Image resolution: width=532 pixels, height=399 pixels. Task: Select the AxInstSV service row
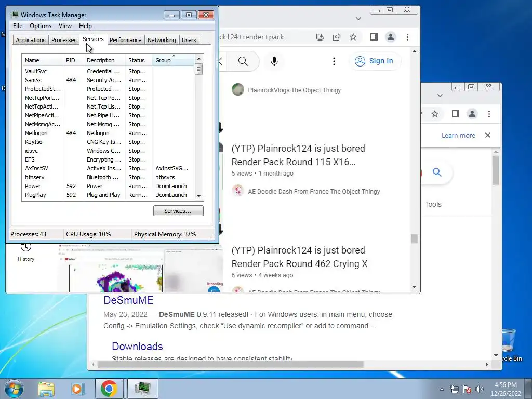[x=108, y=168]
